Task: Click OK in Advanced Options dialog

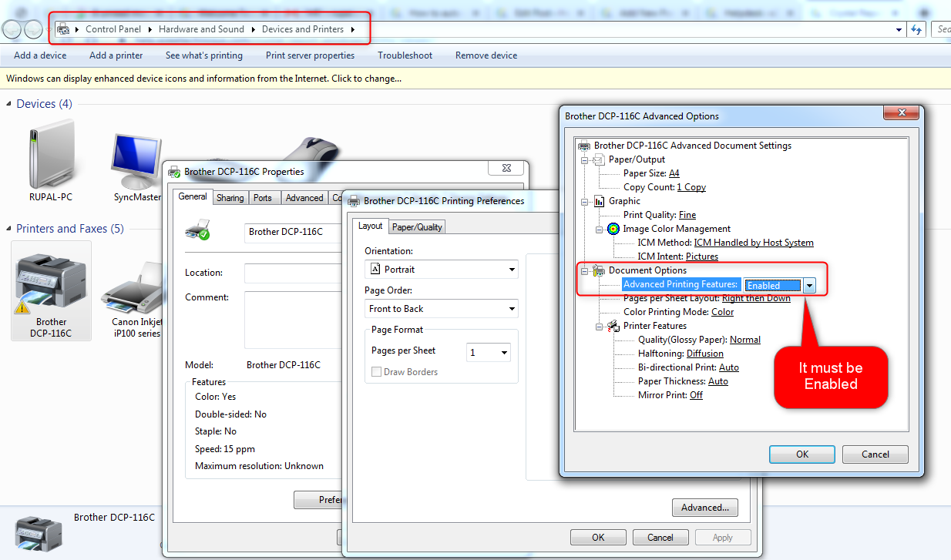Action: (802, 454)
